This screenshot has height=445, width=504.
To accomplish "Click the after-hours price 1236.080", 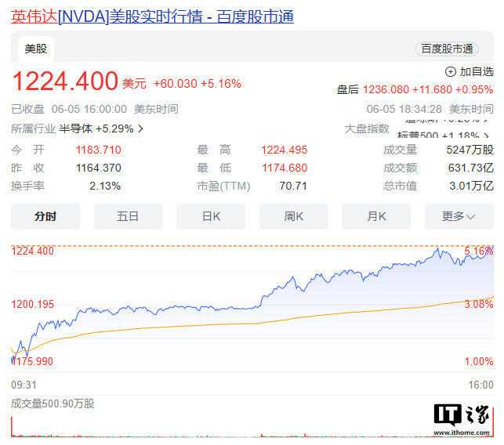I will tap(386, 89).
